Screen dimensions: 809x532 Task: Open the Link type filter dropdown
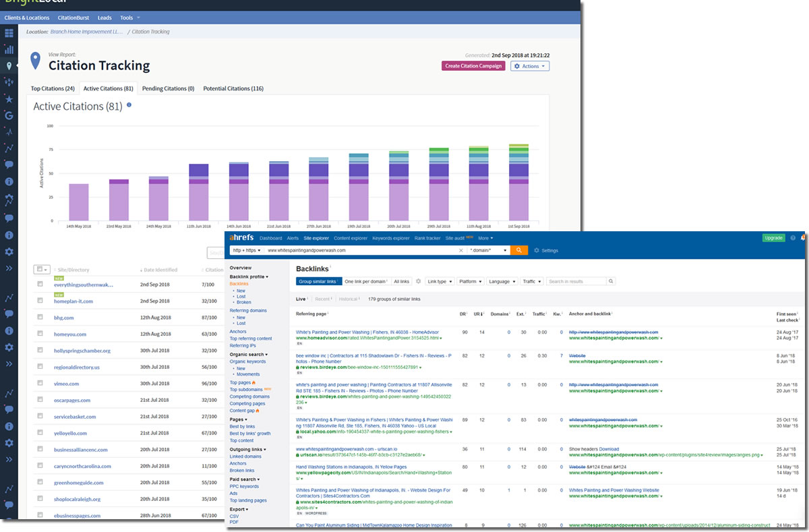click(440, 281)
